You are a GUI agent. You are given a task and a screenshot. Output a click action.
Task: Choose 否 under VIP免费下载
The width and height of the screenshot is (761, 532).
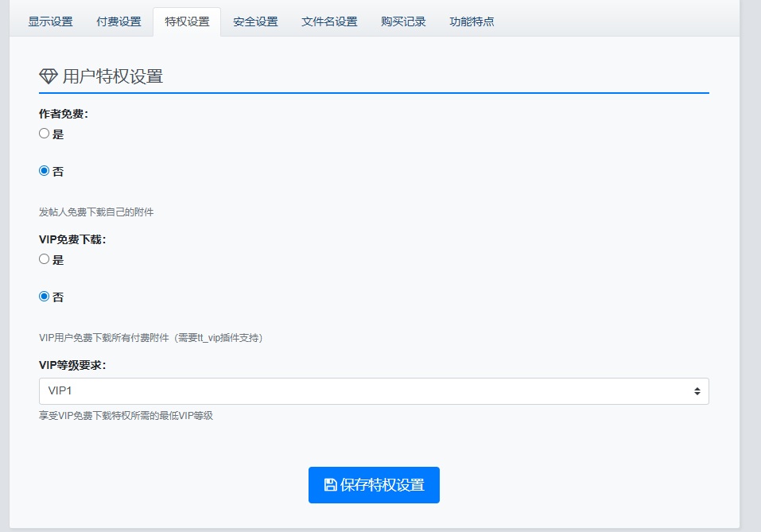pos(45,297)
